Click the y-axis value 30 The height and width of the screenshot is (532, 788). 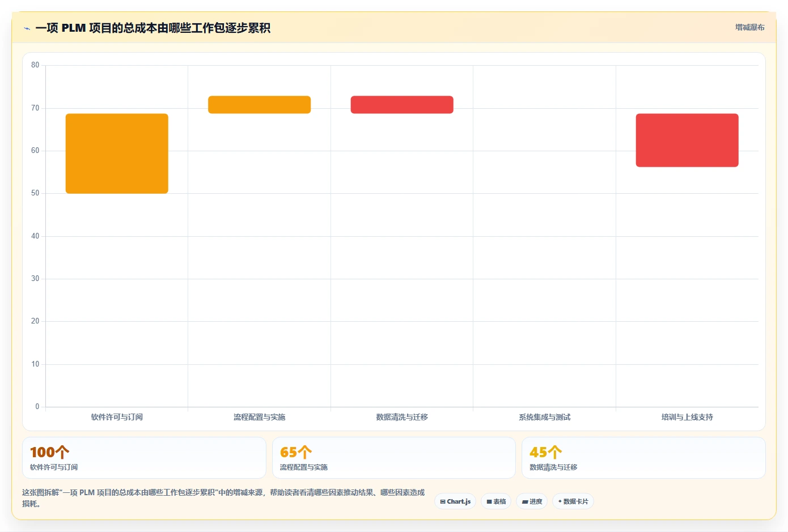[x=35, y=279]
